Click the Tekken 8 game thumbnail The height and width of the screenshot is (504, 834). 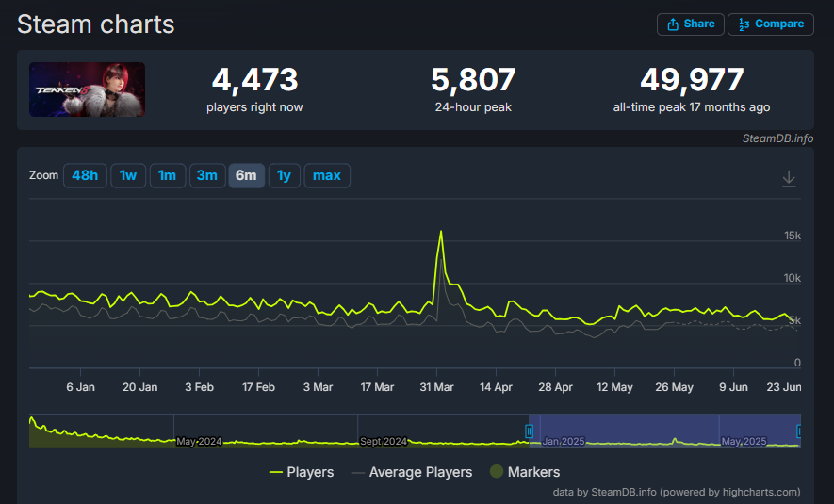click(88, 89)
